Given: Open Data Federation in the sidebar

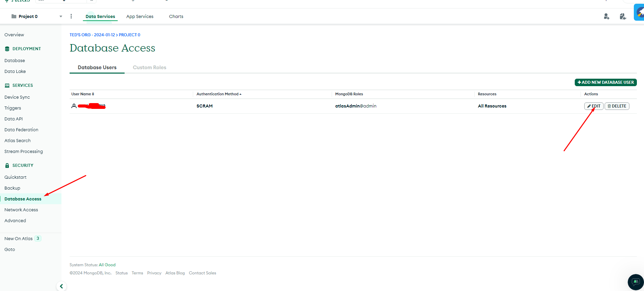Looking at the screenshot, I should [21, 130].
